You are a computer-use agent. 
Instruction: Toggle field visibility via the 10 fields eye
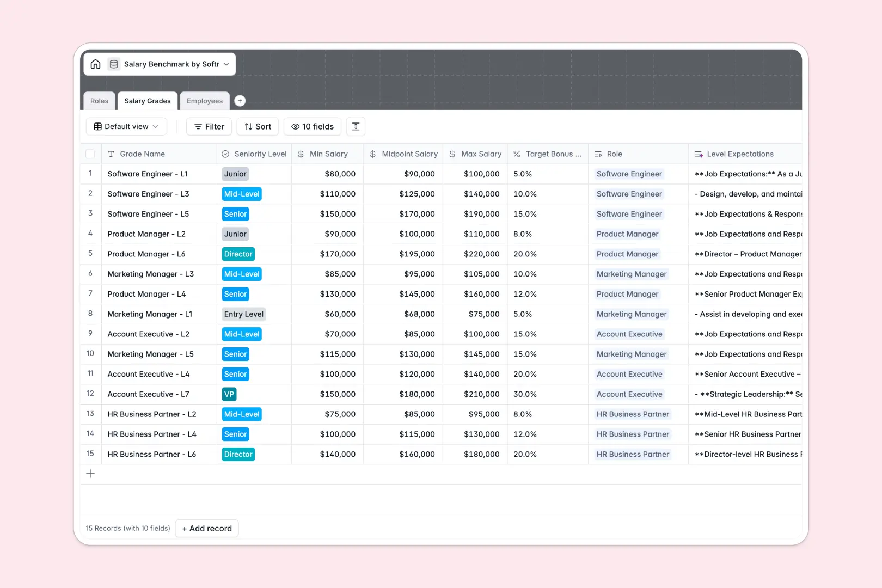(x=295, y=126)
